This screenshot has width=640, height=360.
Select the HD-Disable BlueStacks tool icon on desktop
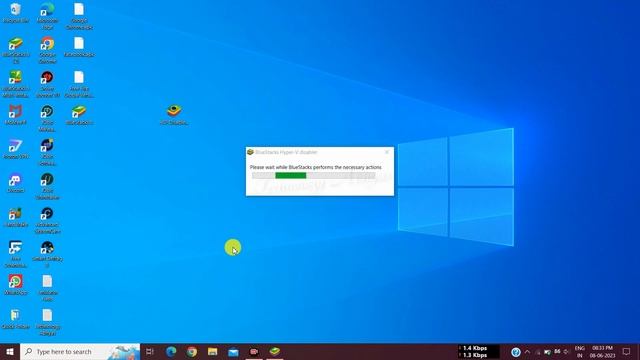coord(174,114)
